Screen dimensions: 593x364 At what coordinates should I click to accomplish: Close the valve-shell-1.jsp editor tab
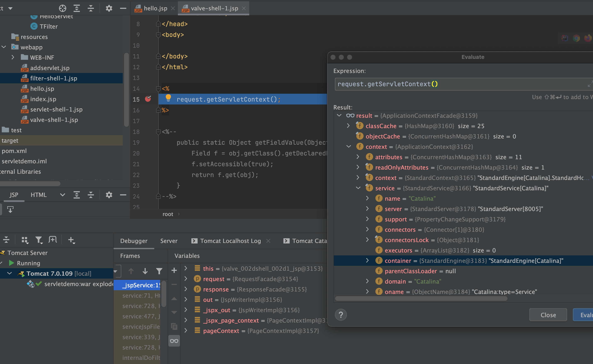click(x=244, y=8)
